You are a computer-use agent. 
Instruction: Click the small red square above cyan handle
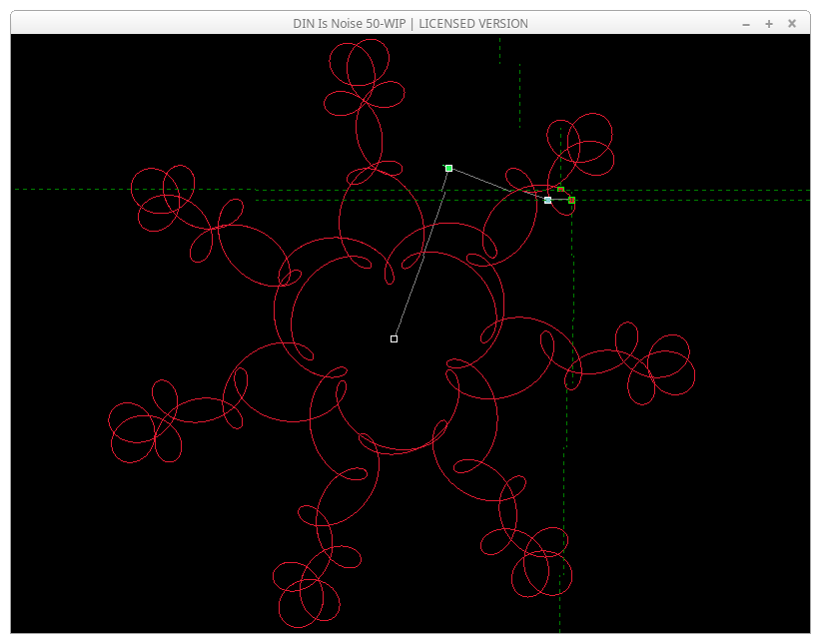tap(560, 190)
